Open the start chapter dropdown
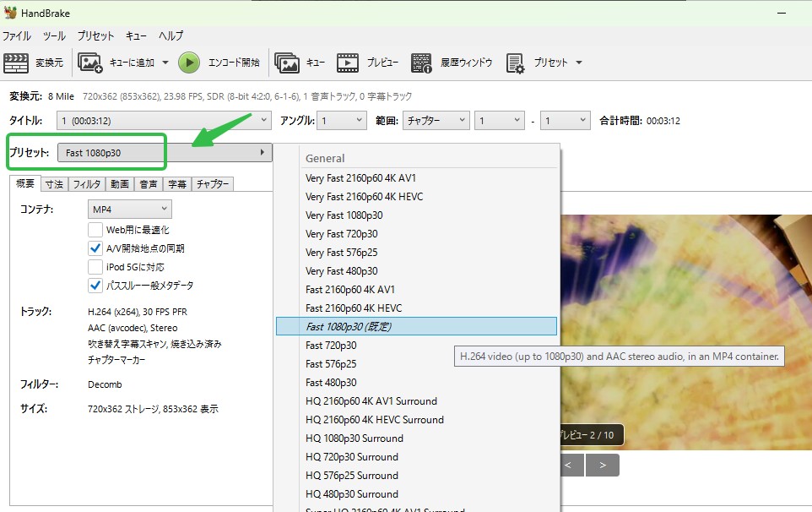 (x=500, y=120)
